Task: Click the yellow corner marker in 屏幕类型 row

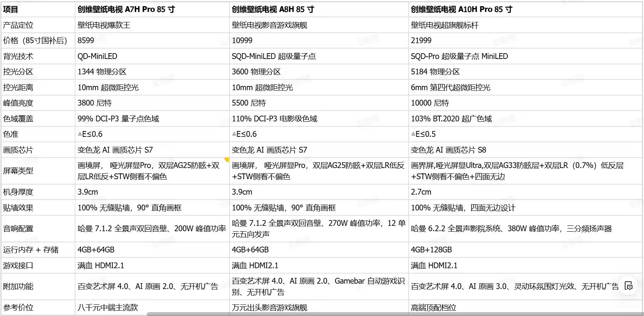Action: [227, 160]
